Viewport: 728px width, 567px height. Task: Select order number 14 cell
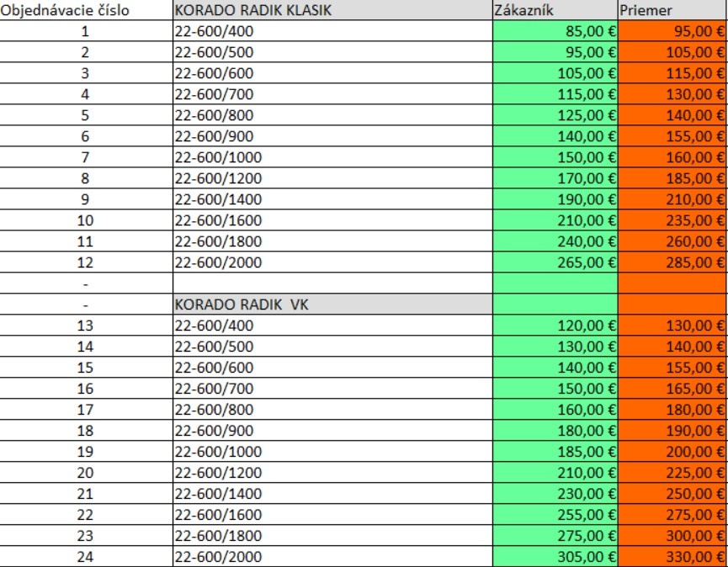tap(86, 346)
